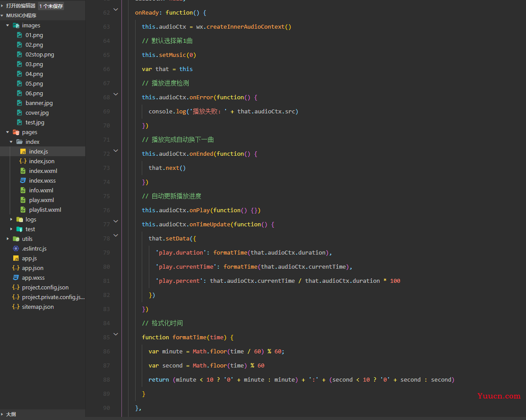Click the 格式化时间 comment on line 84
This screenshot has width=526, height=420.
163,323
